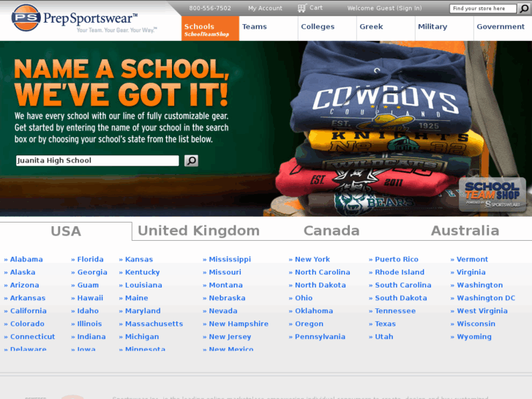
Task: Open Massachusetts state link
Action: 154,324
